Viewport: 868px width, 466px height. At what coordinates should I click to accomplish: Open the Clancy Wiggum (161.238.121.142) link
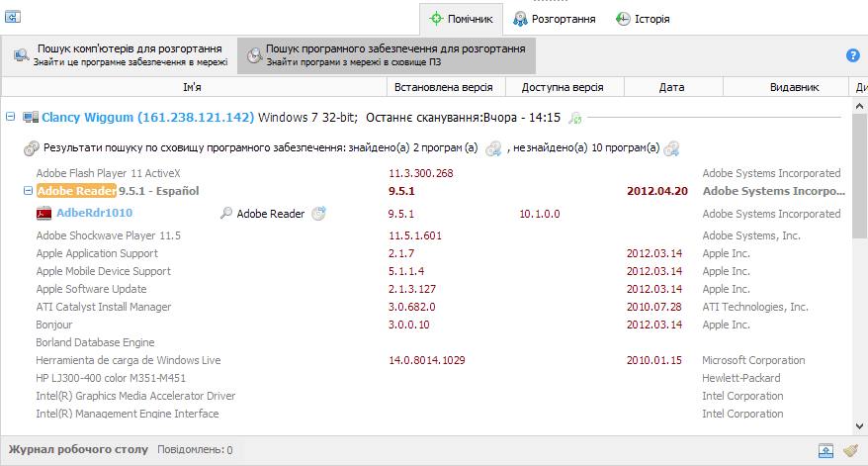pos(148,118)
